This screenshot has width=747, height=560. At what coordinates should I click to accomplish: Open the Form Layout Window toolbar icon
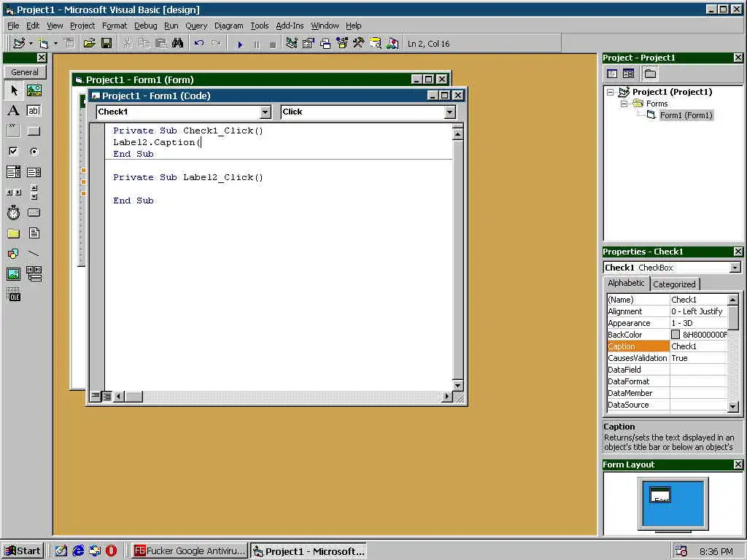[325, 43]
